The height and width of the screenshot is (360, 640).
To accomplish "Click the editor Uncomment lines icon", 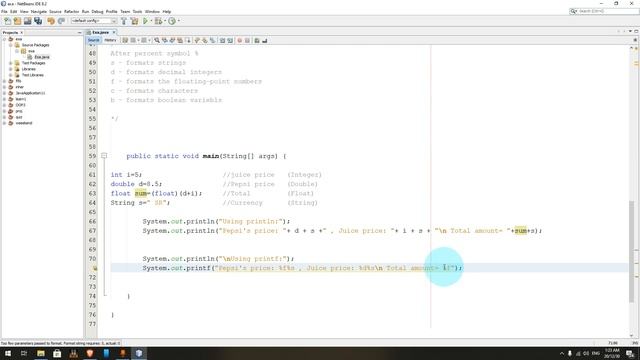I will [264, 40].
